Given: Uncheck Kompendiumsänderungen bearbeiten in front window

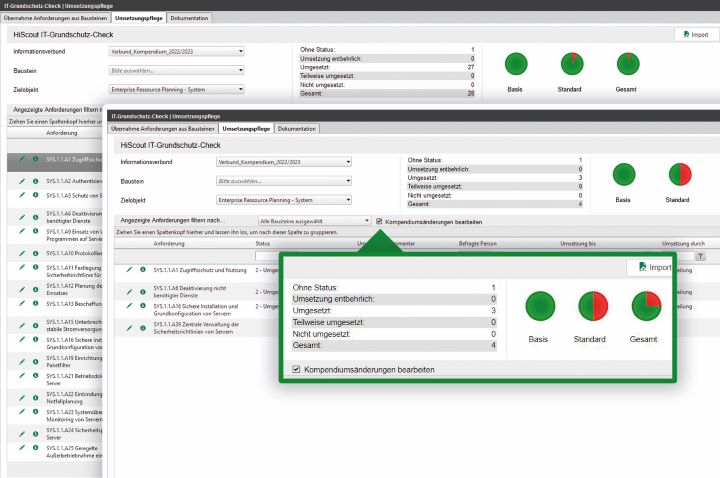Looking at the screenshot, I should [379, 221].
